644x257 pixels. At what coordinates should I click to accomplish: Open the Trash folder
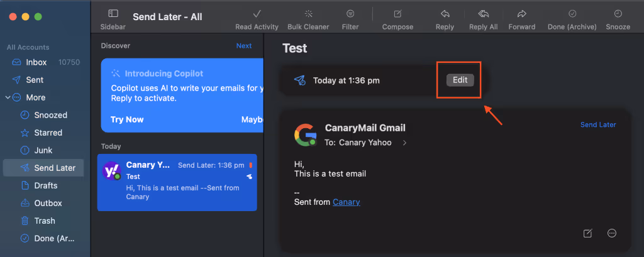click(43, 221)
